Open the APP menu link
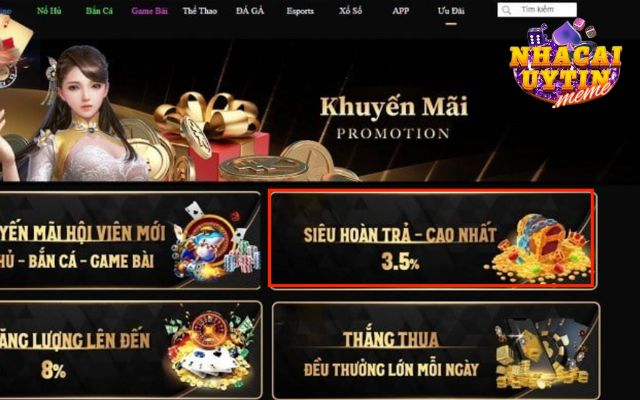 tap(400, 11)
